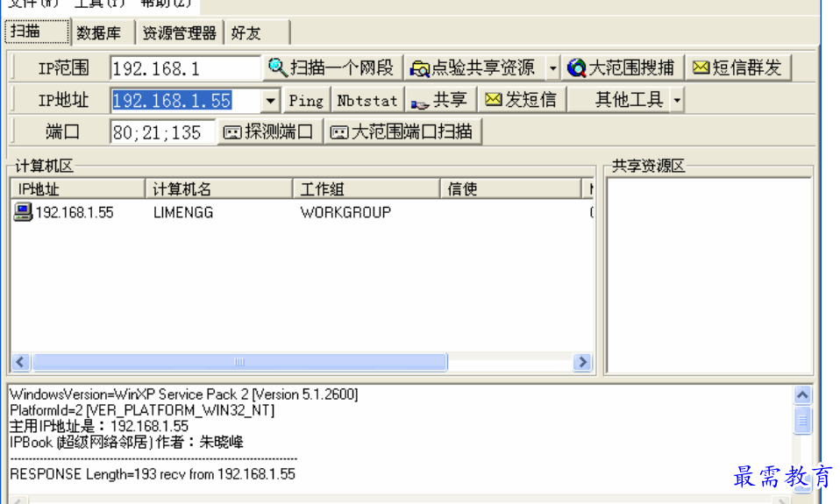The image size is (840, 504).
Task: Click the 短信群发 button label
Action: point(747,68)
